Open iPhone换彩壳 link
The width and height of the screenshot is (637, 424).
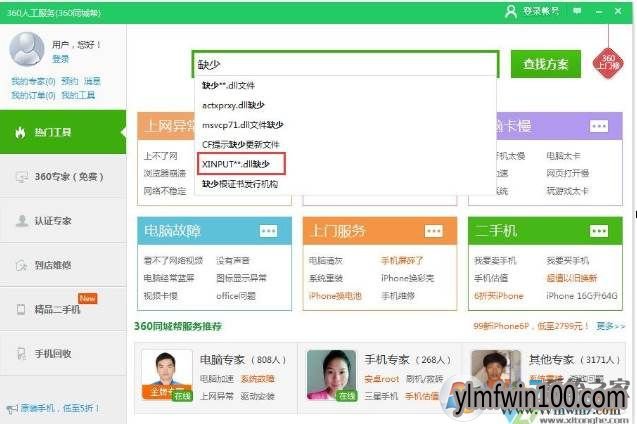coord(407,278)
